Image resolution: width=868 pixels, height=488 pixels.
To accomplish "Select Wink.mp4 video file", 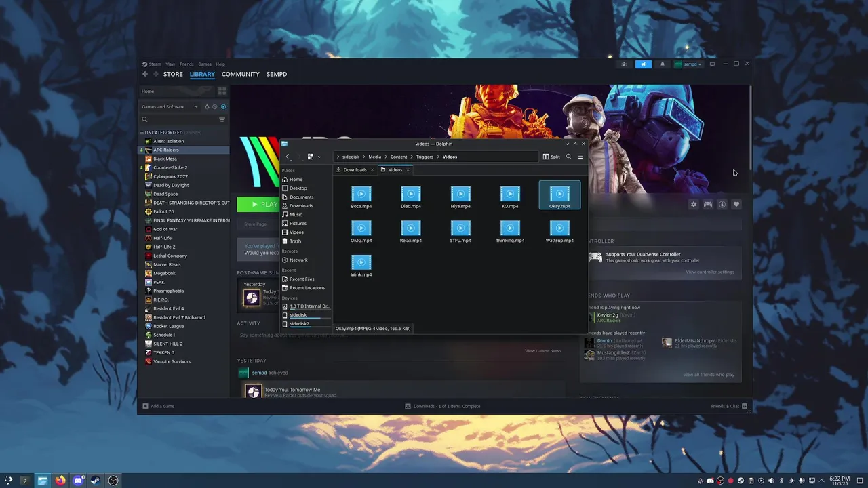I will tap(361, 266).
